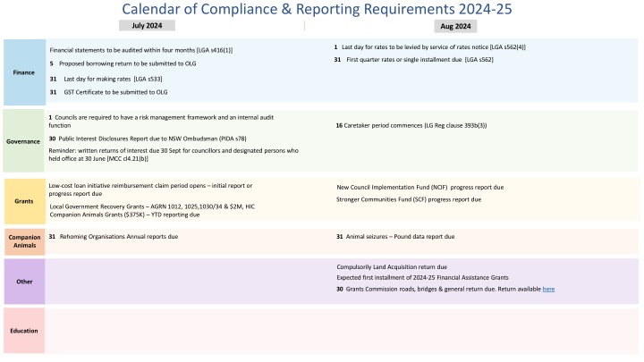Select 'Compulsorily Land Acquisition return due' line
The height and width of the screenshot is (362, 644).
[x=392, y=266]
